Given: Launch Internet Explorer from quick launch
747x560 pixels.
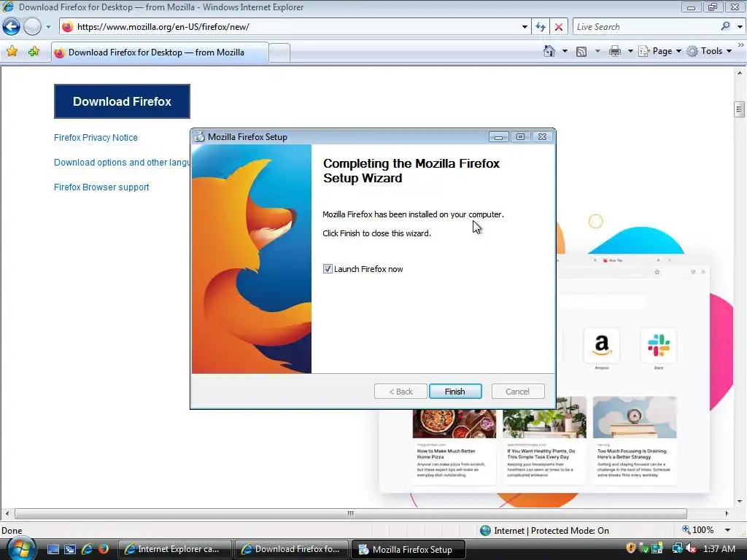Looking at the screenshot, I should pos(88,549).
